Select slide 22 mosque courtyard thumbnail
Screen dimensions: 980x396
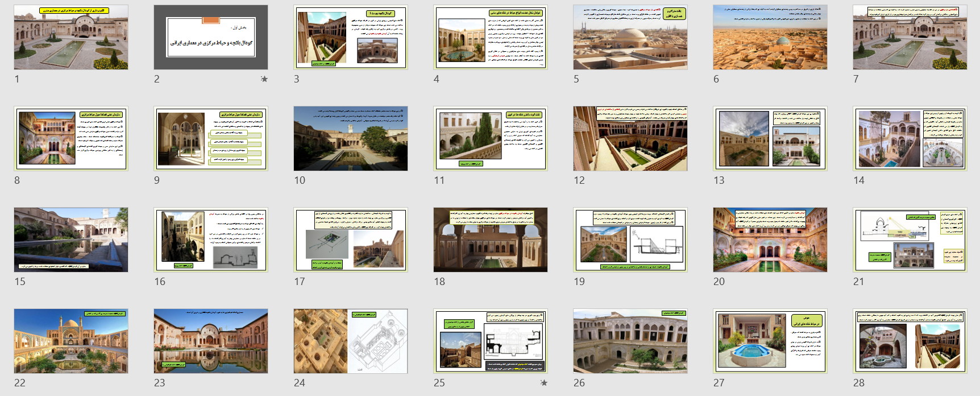(71, 341)
